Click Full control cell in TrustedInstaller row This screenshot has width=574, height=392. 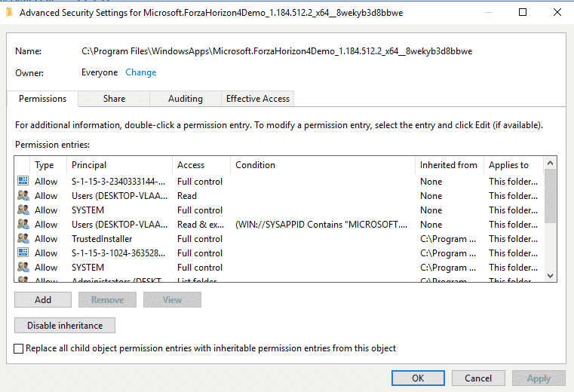(x=200, y=239)
